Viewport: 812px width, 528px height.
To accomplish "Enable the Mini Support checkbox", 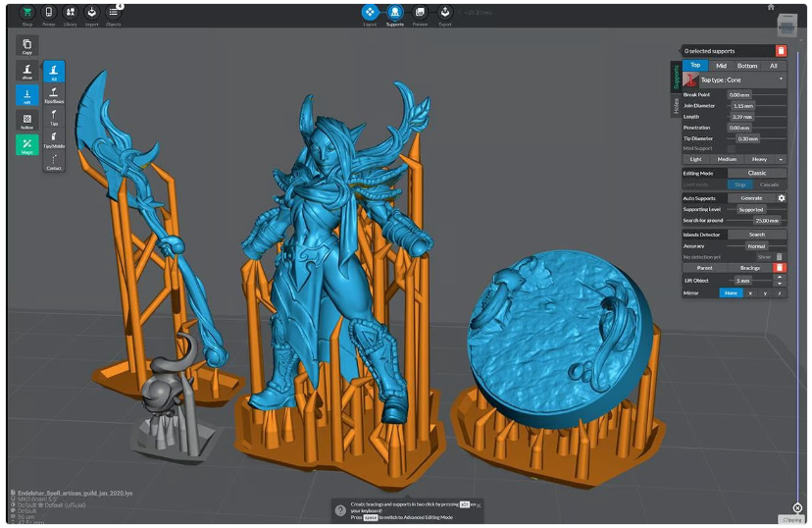I will pos(732,149).
